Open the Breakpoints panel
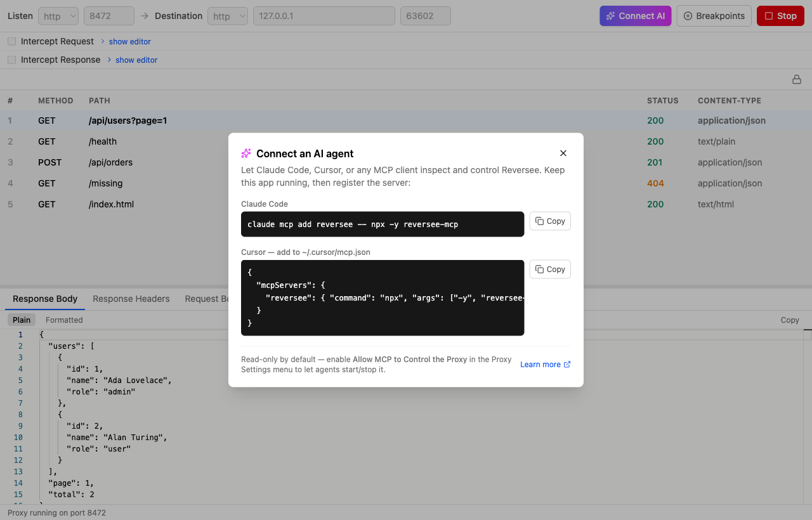 coord(714,16)
